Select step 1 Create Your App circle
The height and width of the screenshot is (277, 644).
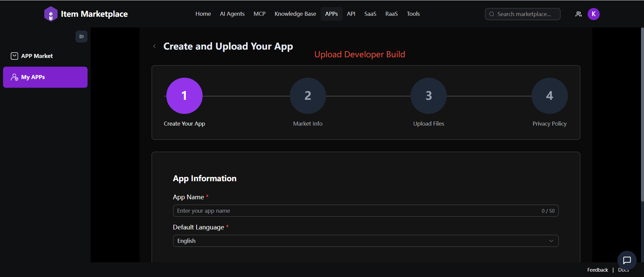pyautogui.click(x=184, y=96)
